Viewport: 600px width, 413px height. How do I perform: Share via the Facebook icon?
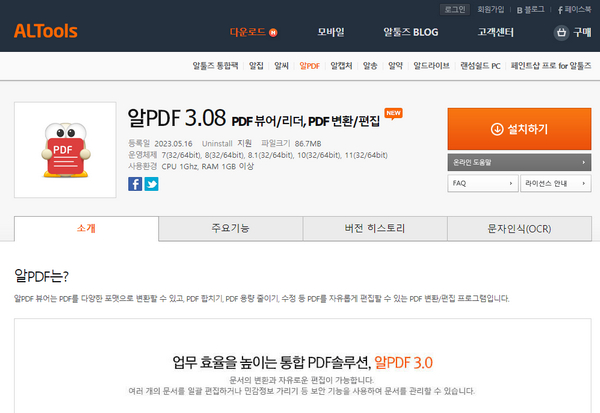(135, 184)
